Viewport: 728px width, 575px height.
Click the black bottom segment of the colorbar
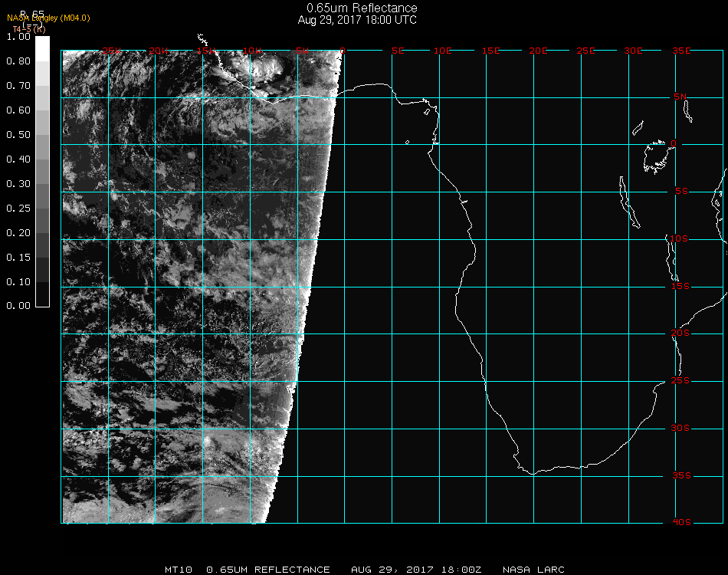pyautogui.click(x=42, y=294)
